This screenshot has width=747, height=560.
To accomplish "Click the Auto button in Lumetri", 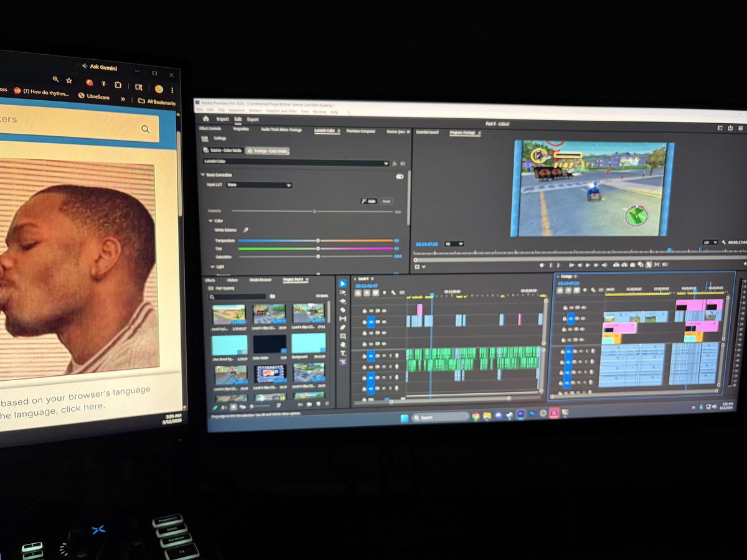I will pyautogui.click(x=369, y=201).
